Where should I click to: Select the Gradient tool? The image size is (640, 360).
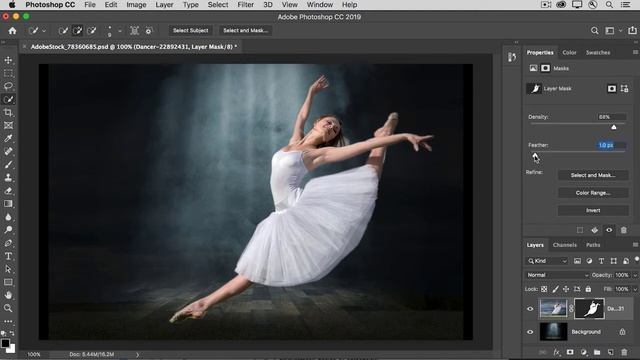click(8, 204)
